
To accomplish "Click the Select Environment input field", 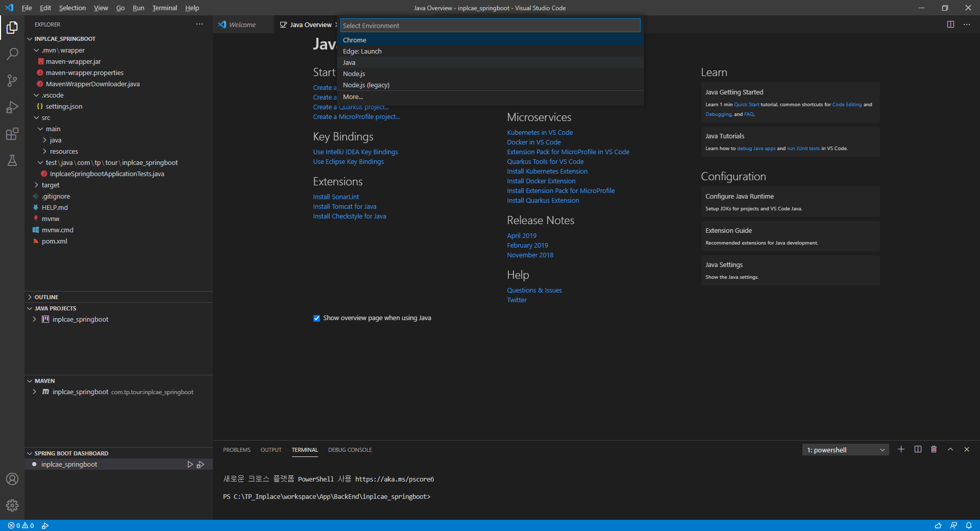I will (x=490, y=26).
